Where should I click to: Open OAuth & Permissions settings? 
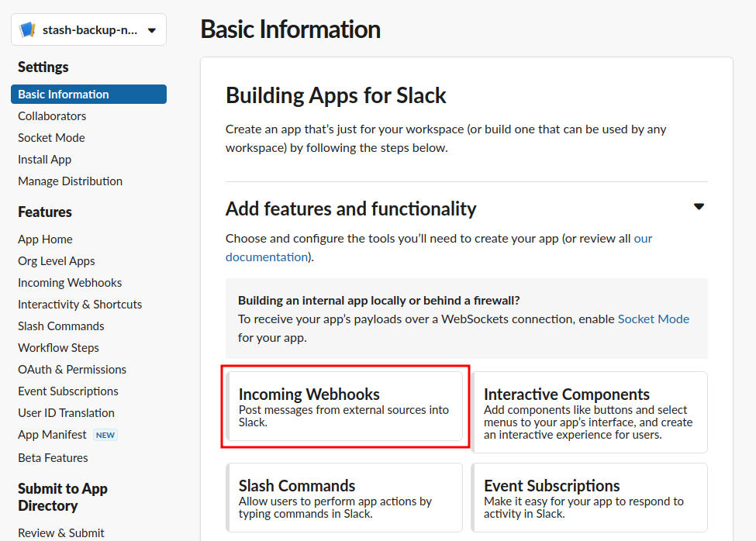[x=72, y=370]
